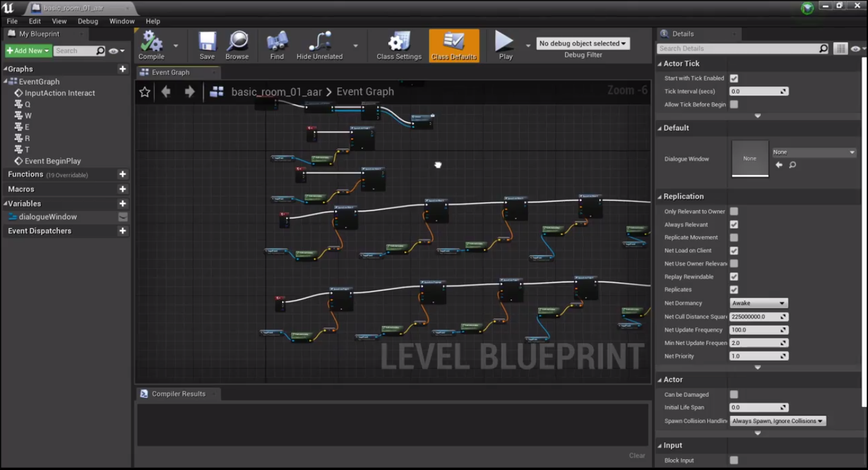The width and height of the screenshot is (868, 470).
Task: Enable Replicate Movement checkbox
Action: point(734,238)
